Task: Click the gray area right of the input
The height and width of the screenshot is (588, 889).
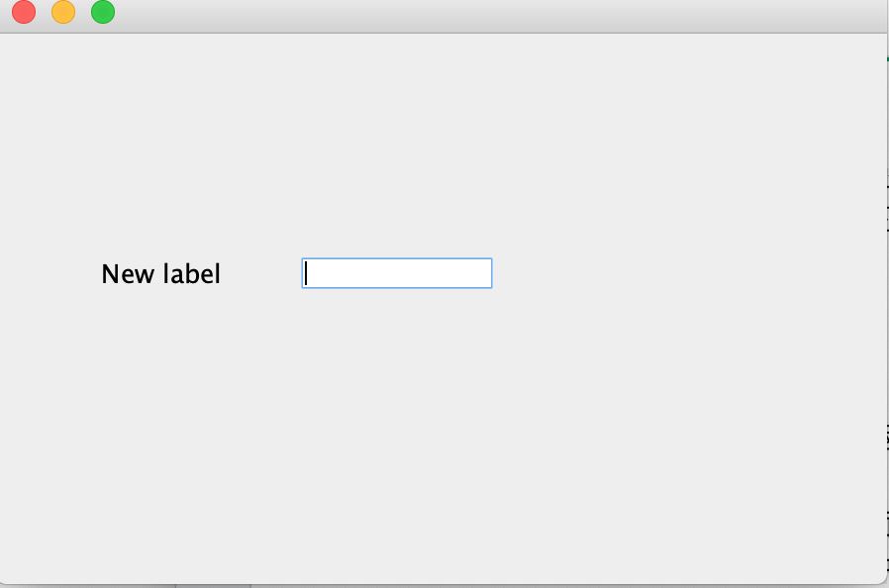Action: tap(643, 273)
